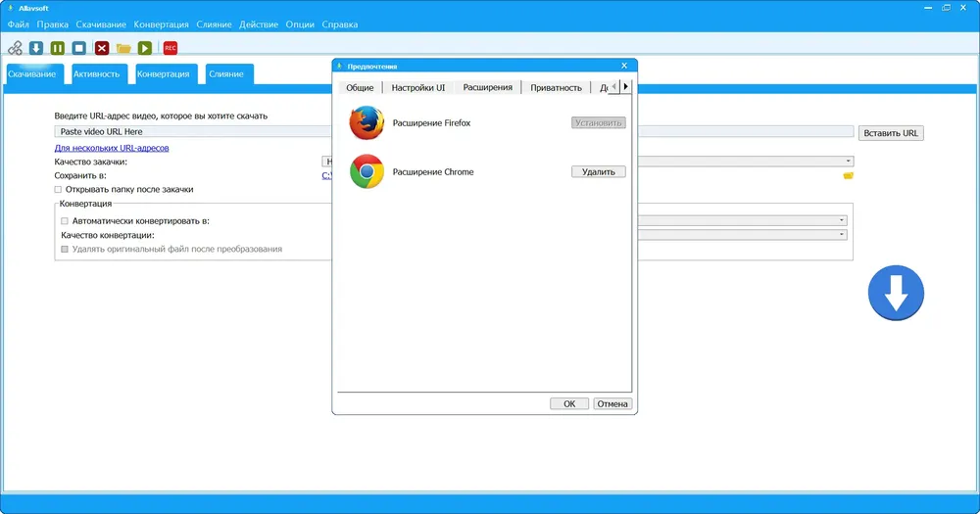Viewport: 980px width, 514px height.
Task: Maximize the Allavsoft window
Action: tap(947, 8)
